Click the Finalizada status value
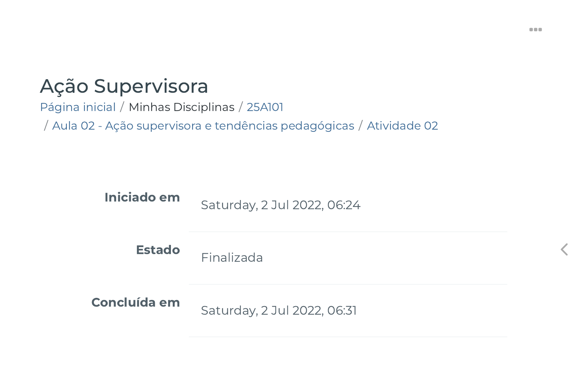The width and height of the screenshot is (573, 392). 232,258
